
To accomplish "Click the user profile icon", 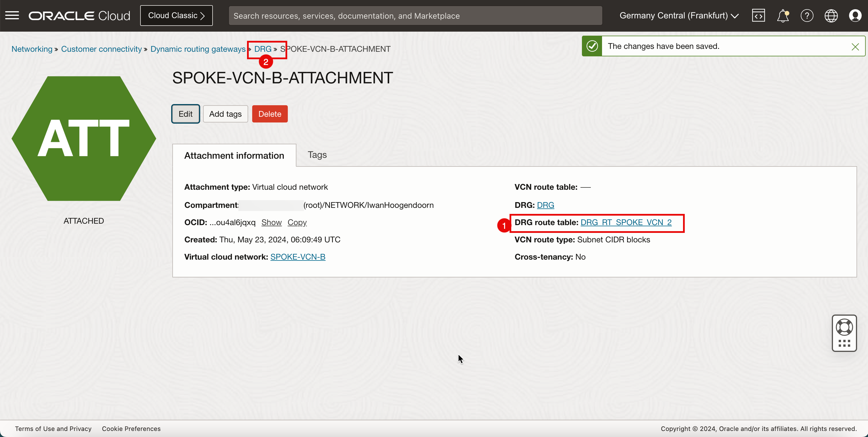I will click(x=855, y=16).
